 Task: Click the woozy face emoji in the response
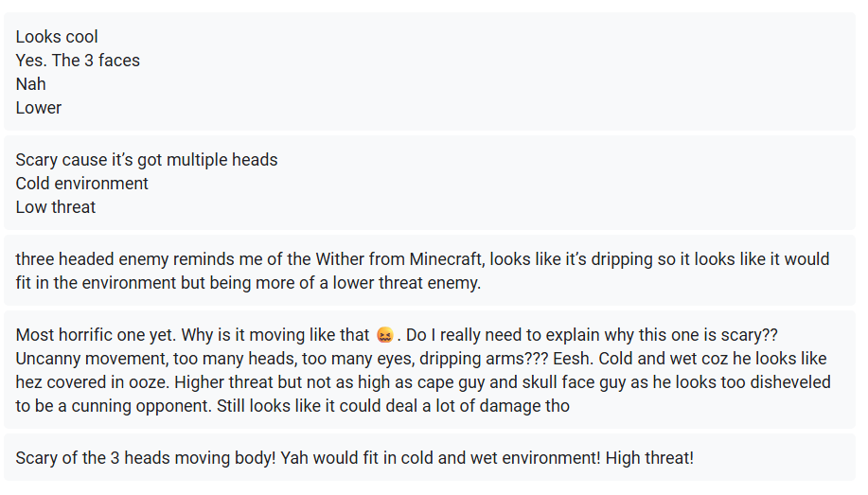pos(384,335)
